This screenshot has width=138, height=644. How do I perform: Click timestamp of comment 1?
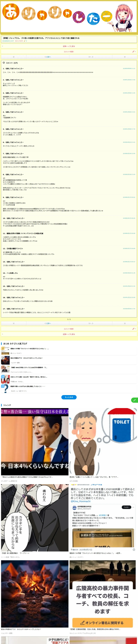tap(129, 68)
